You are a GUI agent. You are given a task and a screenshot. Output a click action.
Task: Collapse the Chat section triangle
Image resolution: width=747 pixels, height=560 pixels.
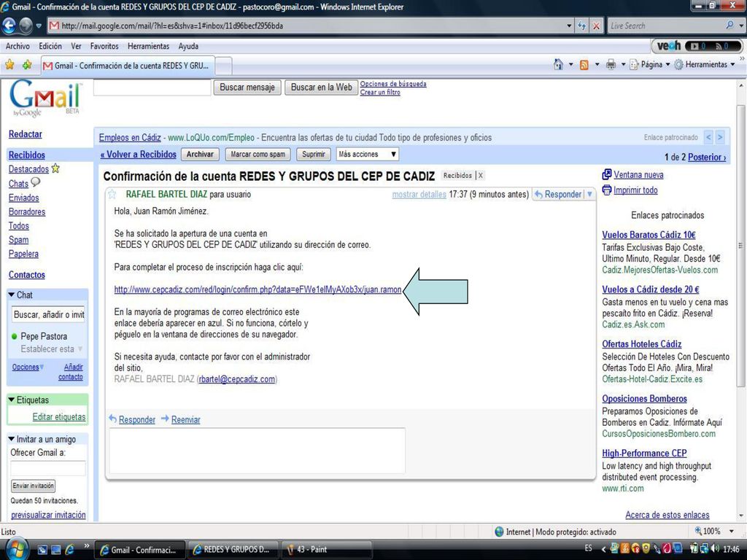pyautogui.click(x=12, y=295)
